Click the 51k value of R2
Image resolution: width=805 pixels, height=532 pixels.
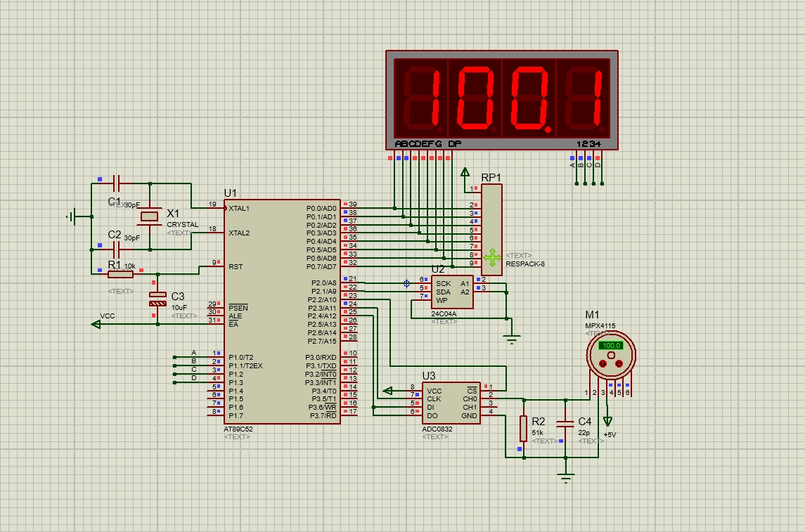click(538, 432)
